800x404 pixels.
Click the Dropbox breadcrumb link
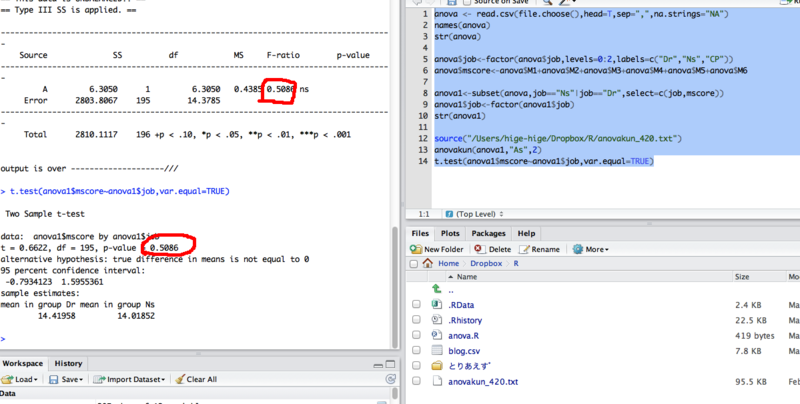(486, 264)
